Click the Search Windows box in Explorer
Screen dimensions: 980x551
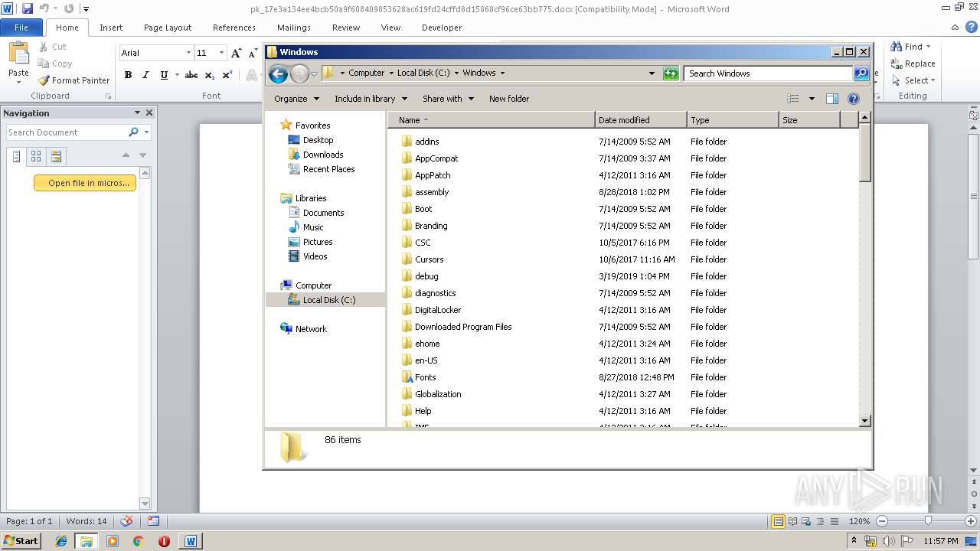click(768, 73)
